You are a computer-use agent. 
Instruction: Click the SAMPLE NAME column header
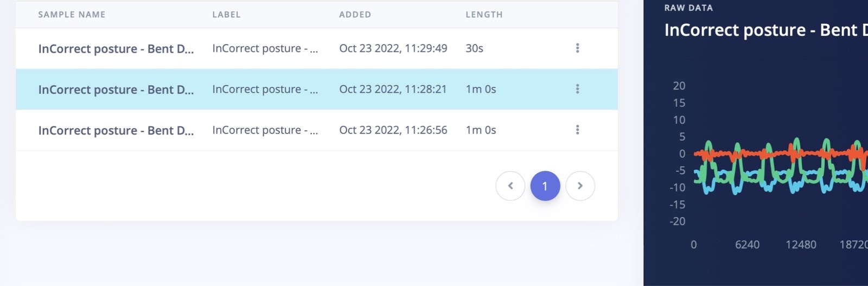click(x=72, y=15)
